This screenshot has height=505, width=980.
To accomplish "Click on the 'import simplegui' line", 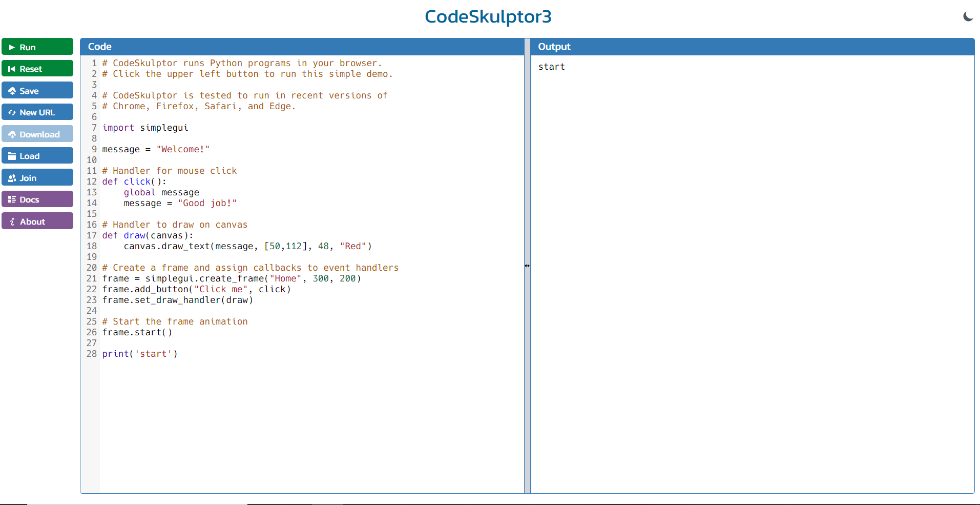I will click(145, 128).
